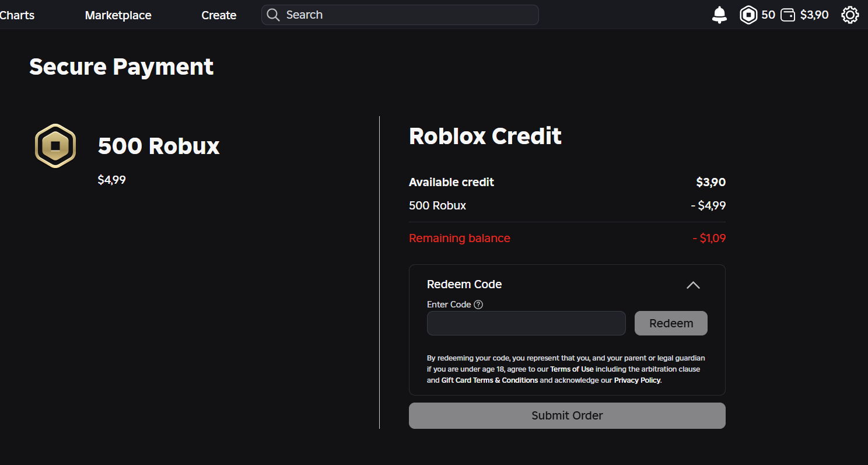Click the Roblox Credit heading
Viewport: 868px width, 465px height.
[x=485, y=136]
